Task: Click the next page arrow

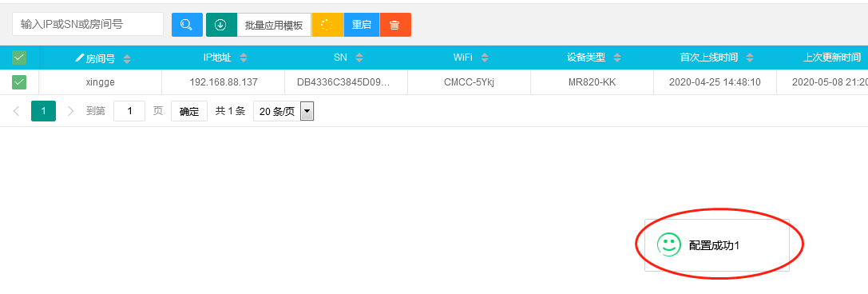Action: tap(70, 111)
